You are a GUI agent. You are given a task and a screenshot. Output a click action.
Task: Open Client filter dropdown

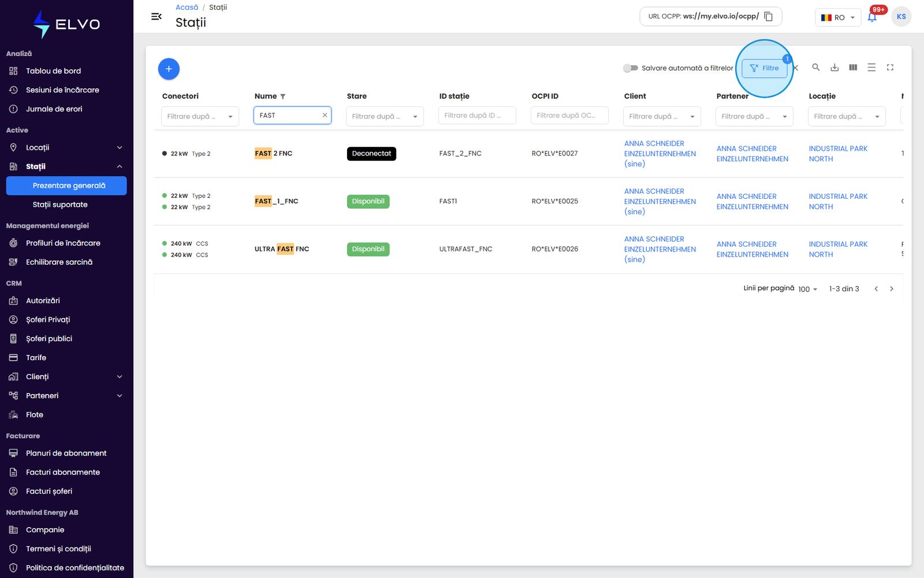[x=662, y=116]
